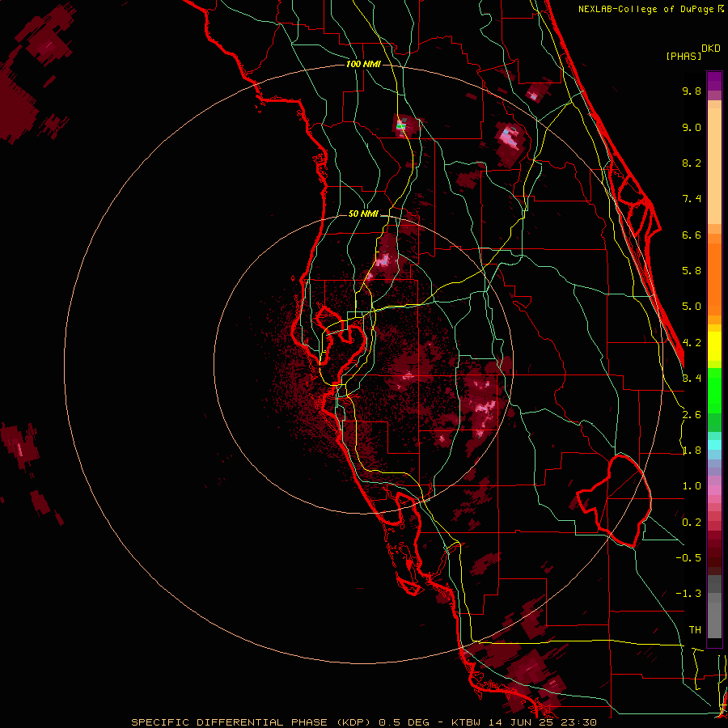
Task: Click the "TH" threshold label on the scale
Action: click(695, 630)
